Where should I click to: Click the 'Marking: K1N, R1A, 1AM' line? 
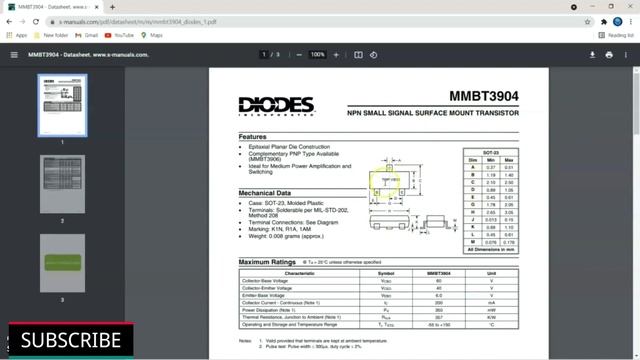click(x=280, y=229)
